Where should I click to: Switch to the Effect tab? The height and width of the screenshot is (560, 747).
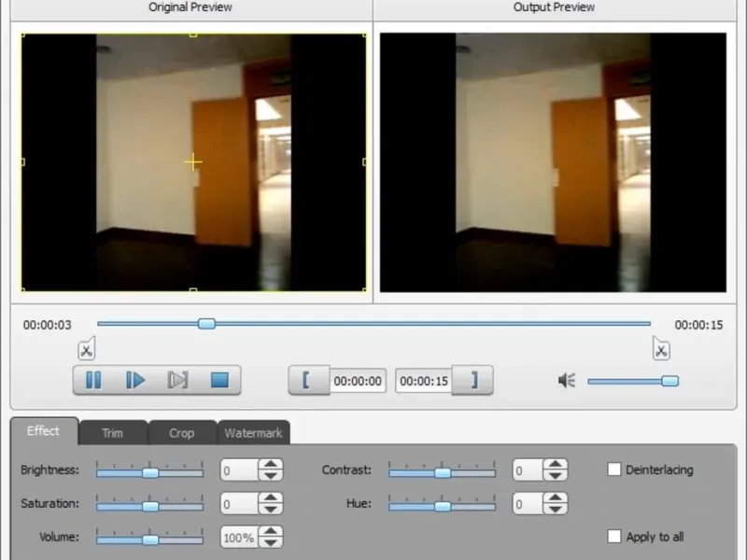coord(44,431)
